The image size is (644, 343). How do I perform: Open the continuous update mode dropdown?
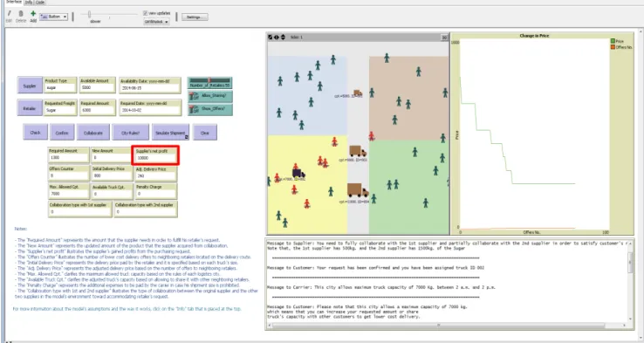point(156,22)
